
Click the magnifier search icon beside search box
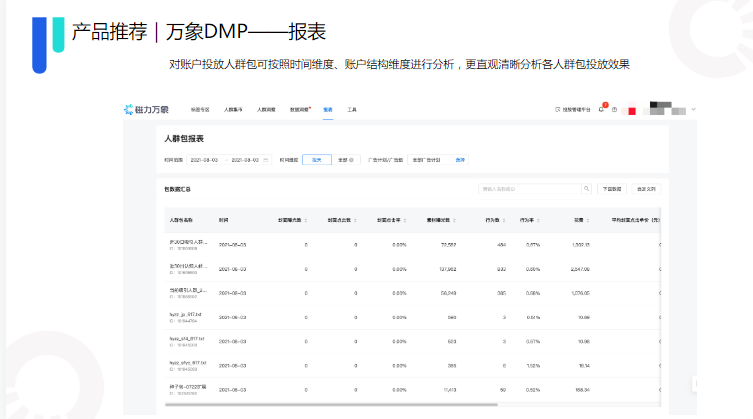586,189
